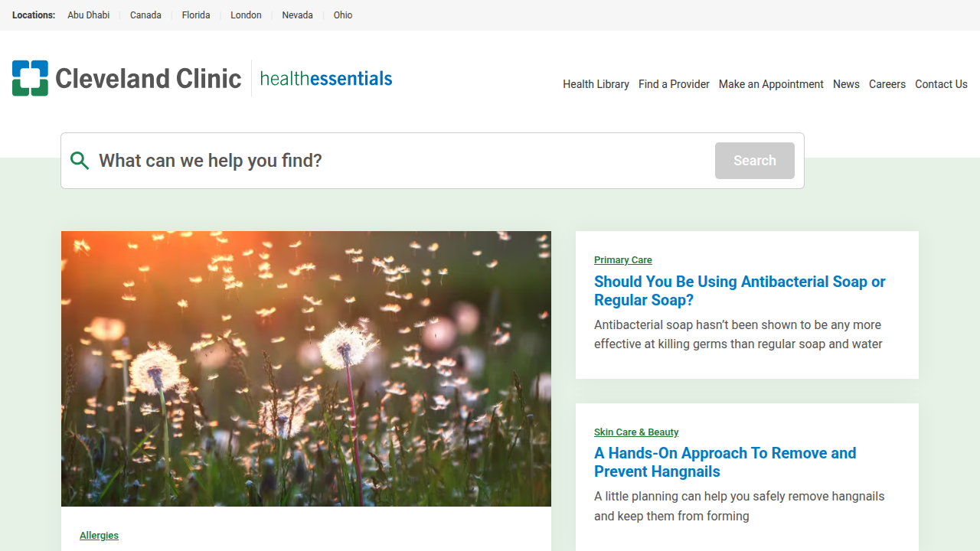Click the Search button
Image resolution: width=980 pixels, height=551 pixels.
coord(755,161)
